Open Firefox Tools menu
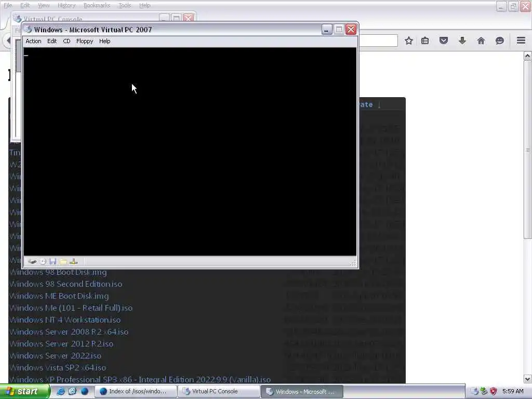The image size is (532, 399). (125, 5)
